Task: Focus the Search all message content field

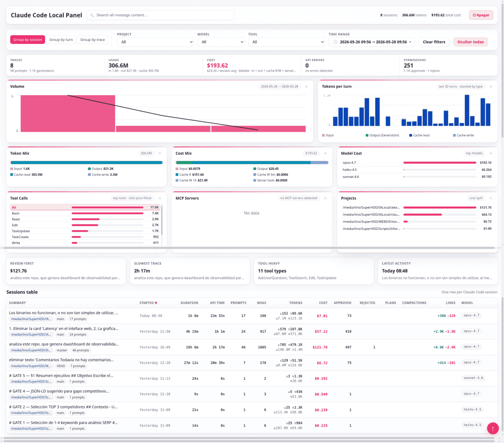Action: (x=160, y=15)
